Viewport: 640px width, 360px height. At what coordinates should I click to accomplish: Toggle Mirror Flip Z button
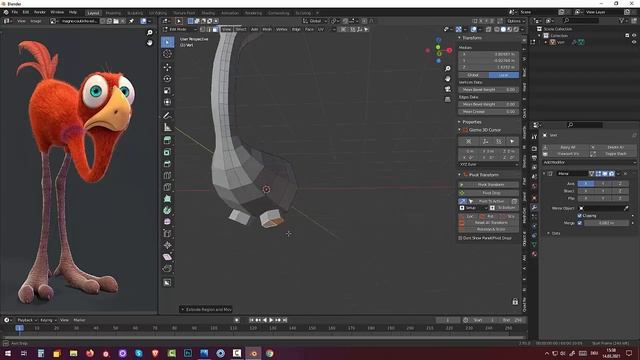[x=620, y=198]
